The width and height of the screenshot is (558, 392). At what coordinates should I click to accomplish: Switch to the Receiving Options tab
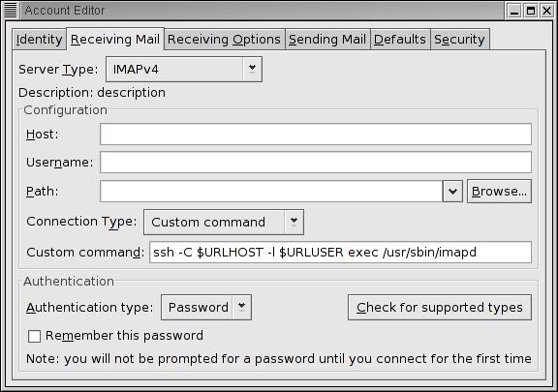pyautogui.click(x=224, y=39)
